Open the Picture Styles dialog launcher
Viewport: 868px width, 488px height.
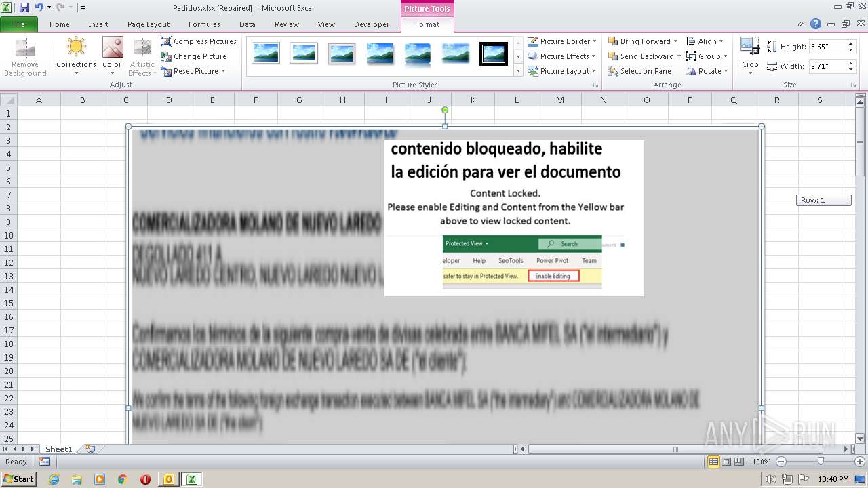coord(595,85)
